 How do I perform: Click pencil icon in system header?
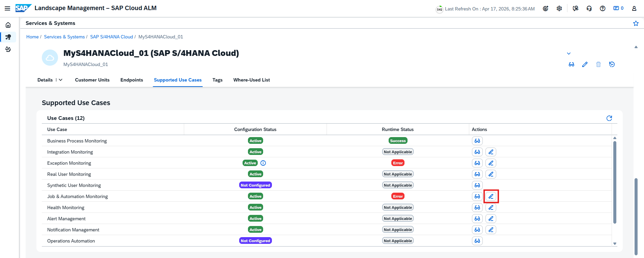(585, 64)
